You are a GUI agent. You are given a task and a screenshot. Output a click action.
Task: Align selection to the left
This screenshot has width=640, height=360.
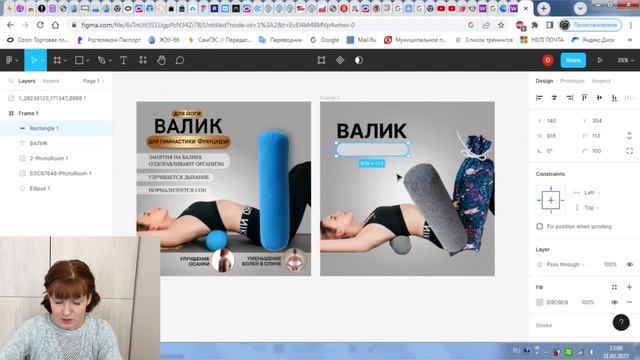539,98
